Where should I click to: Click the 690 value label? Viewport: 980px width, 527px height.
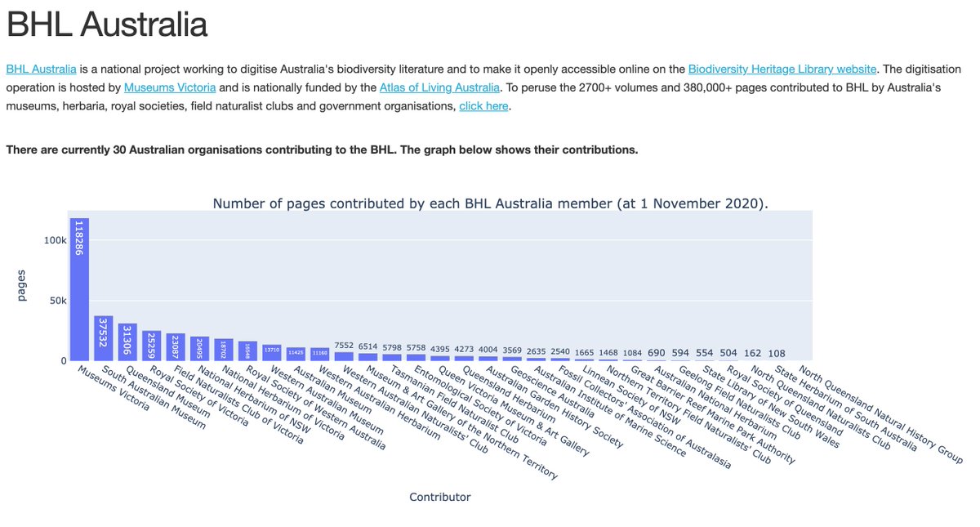(657, 353)
